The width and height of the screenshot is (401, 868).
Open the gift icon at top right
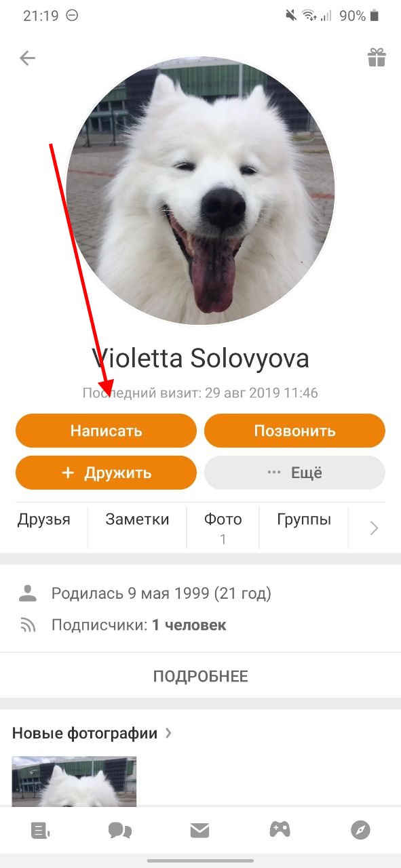coord(377,58)
